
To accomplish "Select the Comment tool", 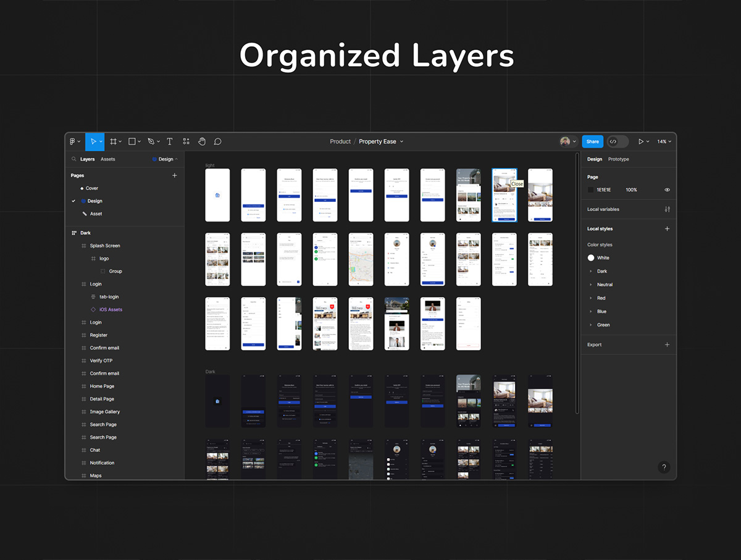I will [x=218, y=141].
